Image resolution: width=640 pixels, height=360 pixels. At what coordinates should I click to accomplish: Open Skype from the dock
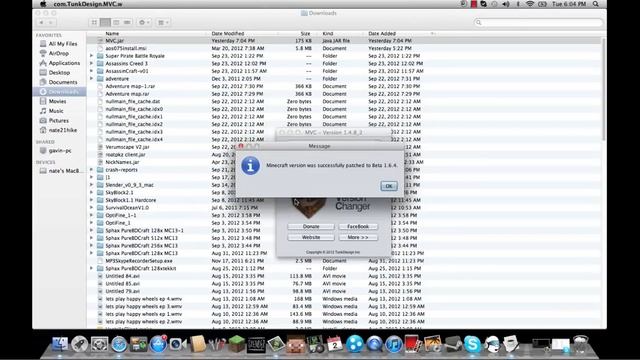point(472,344)
